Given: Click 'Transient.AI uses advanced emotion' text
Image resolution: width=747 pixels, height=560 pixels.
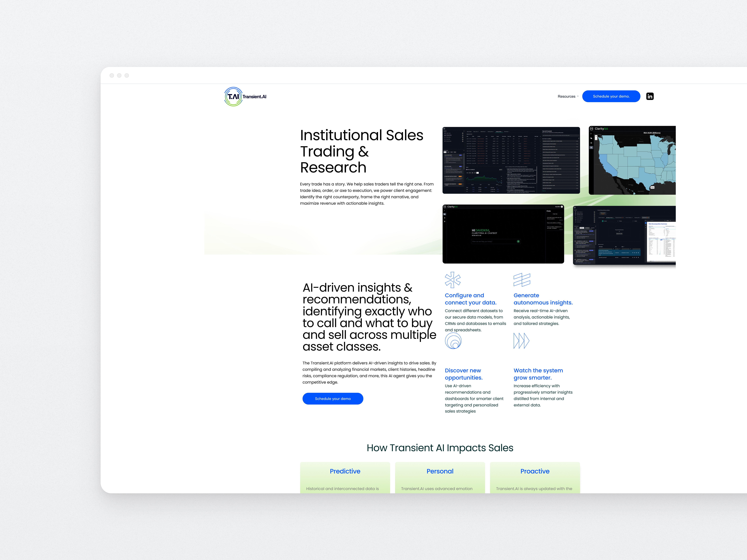Looking at the screenshot, I should tap(437, 489).
